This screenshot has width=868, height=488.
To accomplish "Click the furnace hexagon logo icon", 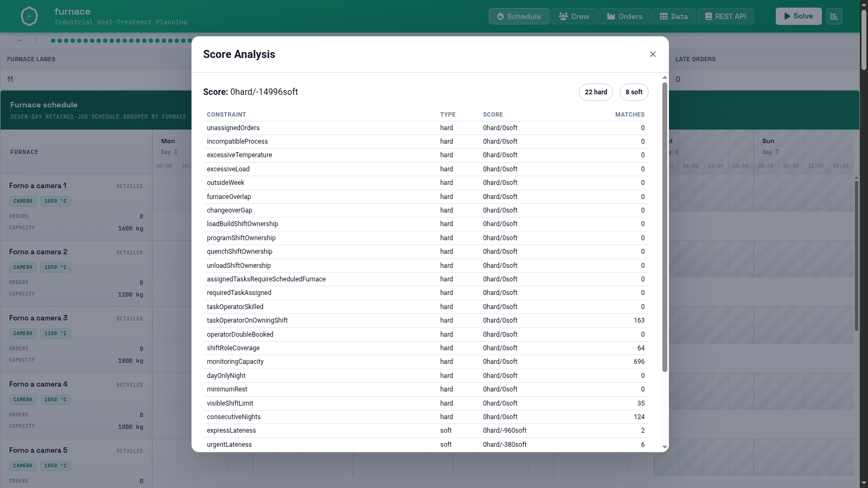I will (29, 16).
